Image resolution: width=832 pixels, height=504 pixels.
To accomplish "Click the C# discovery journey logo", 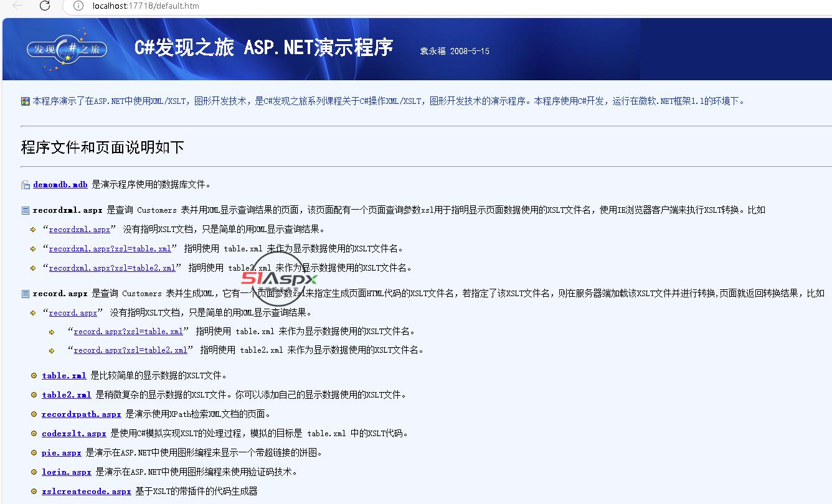I will 67,49.
